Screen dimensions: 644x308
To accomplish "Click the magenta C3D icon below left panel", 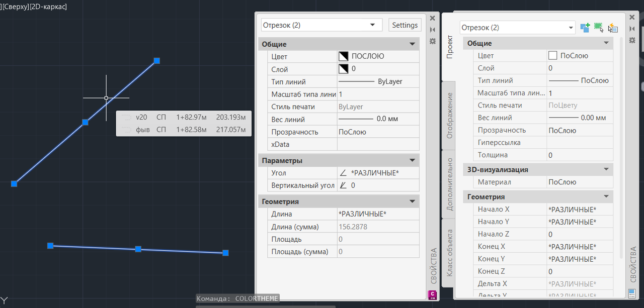I will pyautogui.click(x=432, y=295).
